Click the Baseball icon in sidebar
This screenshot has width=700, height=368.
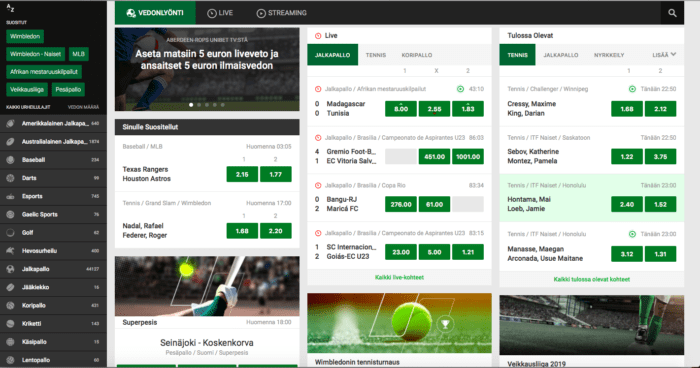coord(10,159)
